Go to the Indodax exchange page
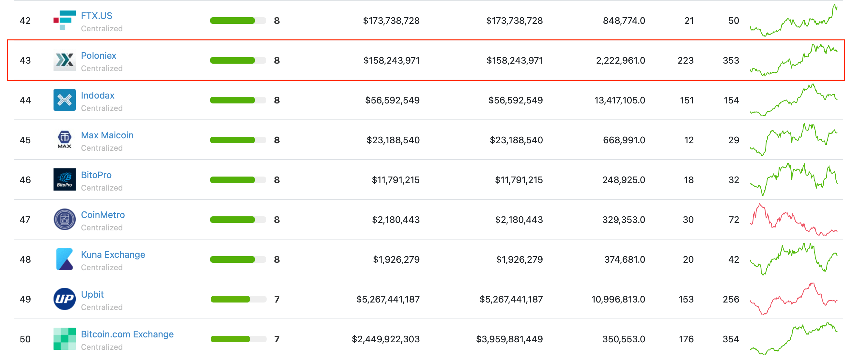The image size is (868, 357). coord(97,95)
